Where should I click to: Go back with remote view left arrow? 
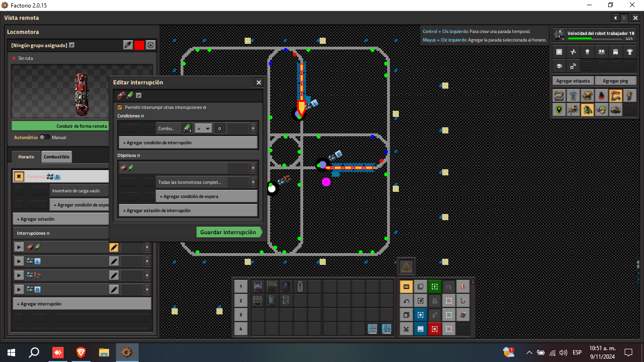point(615,18)
